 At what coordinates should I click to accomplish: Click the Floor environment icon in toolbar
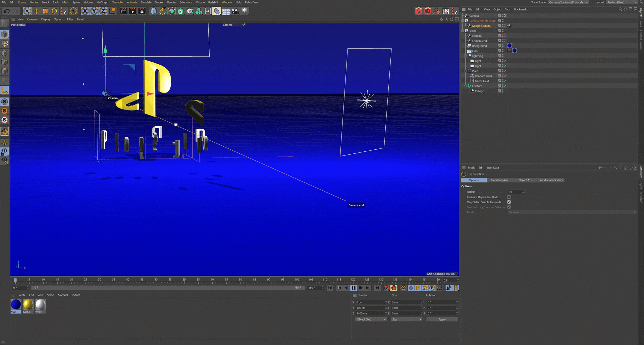pyautogui.click(x=226, y=11)
